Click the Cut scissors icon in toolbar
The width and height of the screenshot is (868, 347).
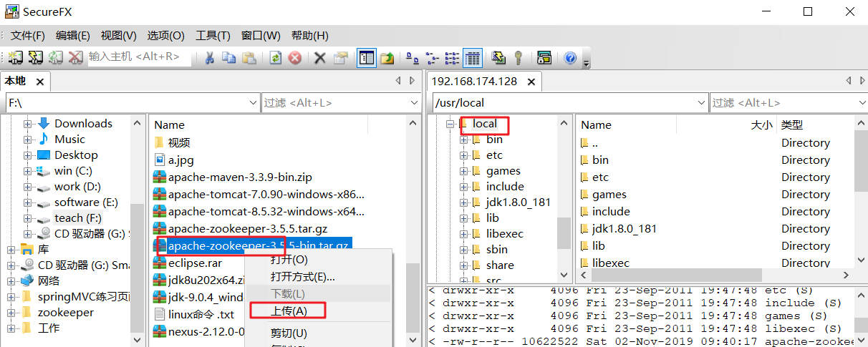tap(210, 58)
